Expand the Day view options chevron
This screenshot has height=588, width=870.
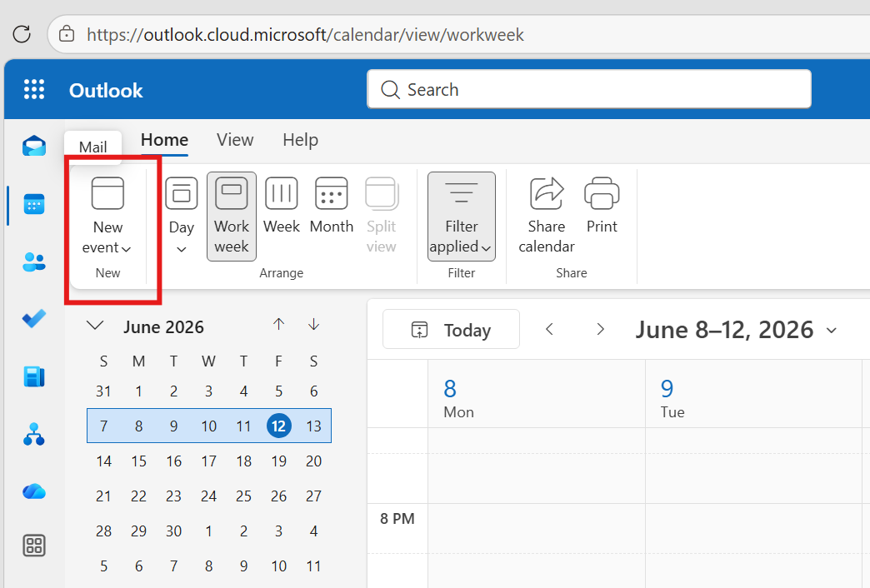[x=182, y=250]
